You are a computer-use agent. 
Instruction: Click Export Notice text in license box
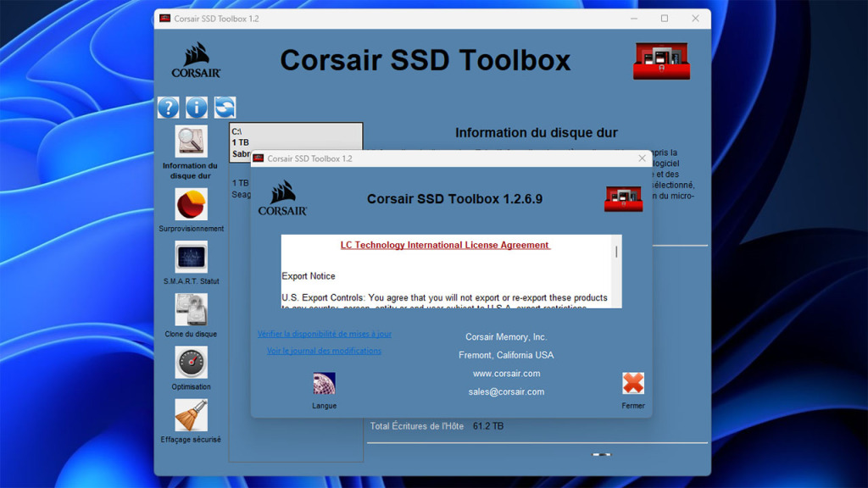309,276
